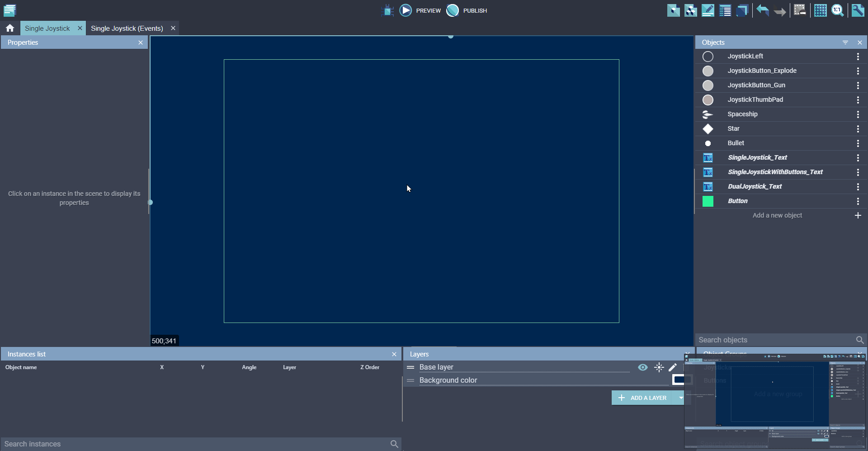Image resolution: width=868 pixels, height=451 pixels.
Task: Open the objects editor panel icon
Action: click(x=674, y=10)
